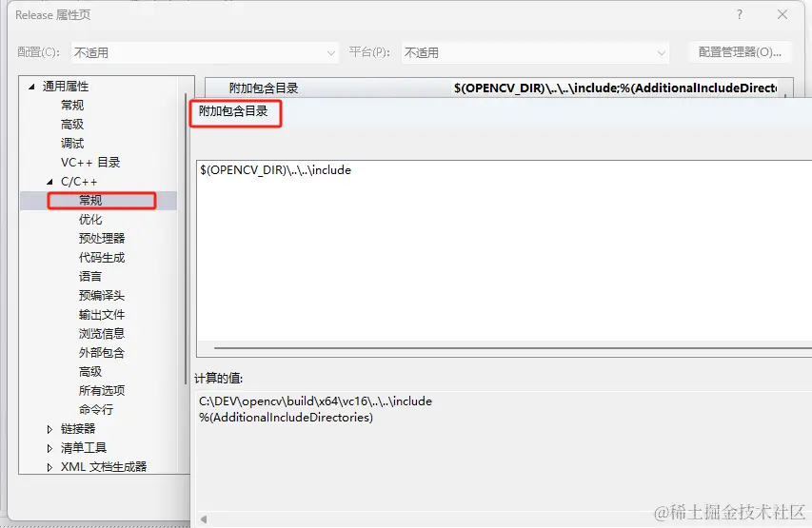This screenshot has width=812, height=528.
Task: Click the C:\DEV\opencv\build computed path line
Action: click(315, 401)
